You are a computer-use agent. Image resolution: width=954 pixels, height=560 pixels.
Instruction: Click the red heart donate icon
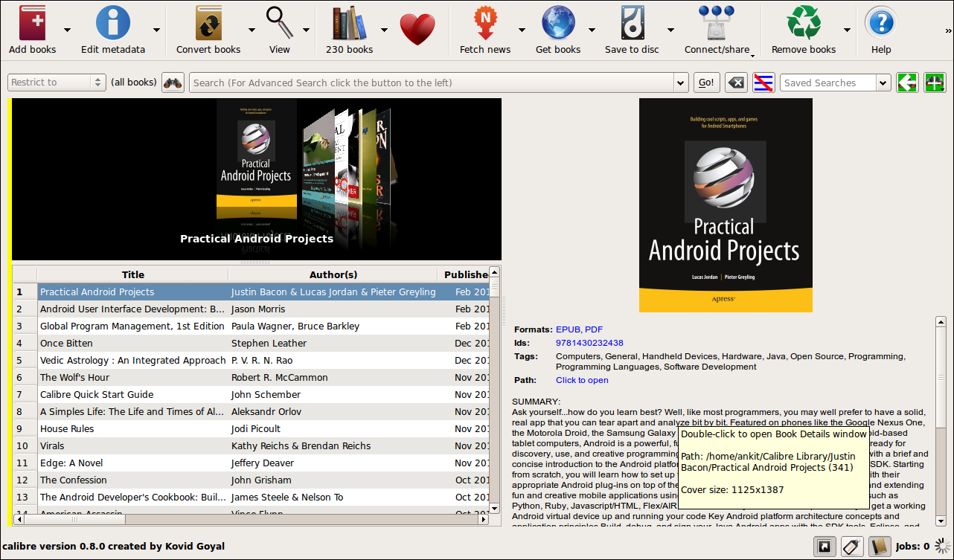(417, 29)
